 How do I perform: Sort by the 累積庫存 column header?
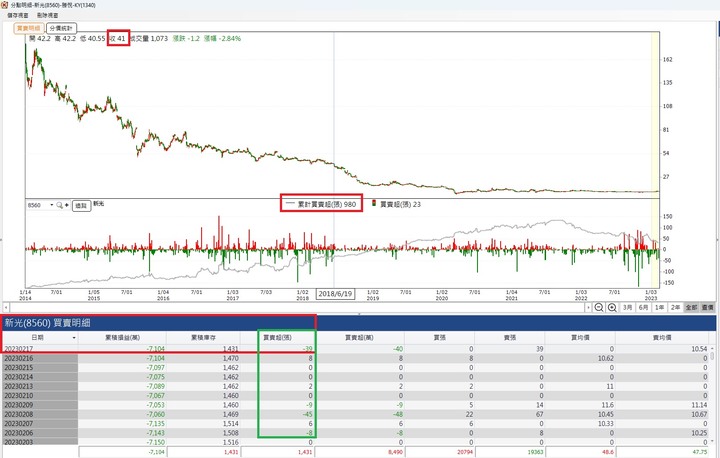pyautogui.click(x=203, y=338)
